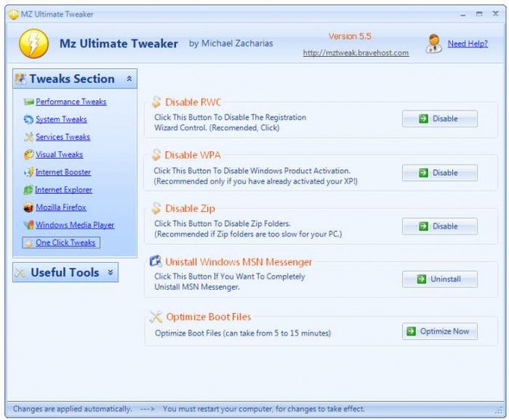Click the Services Tweaks icon
Image resolution: width=509 pixels, height=420 pixels.
click(x=28, y=137)
